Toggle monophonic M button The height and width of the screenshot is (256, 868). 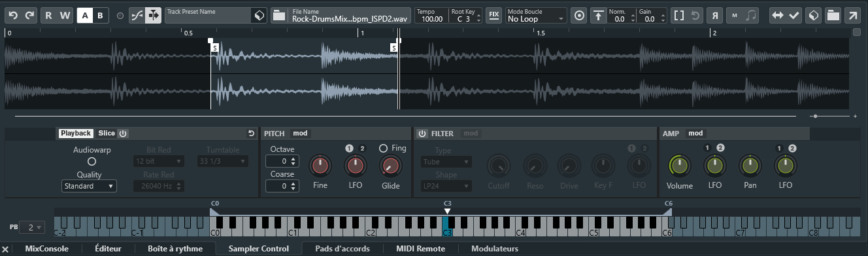tap(735, 15)
